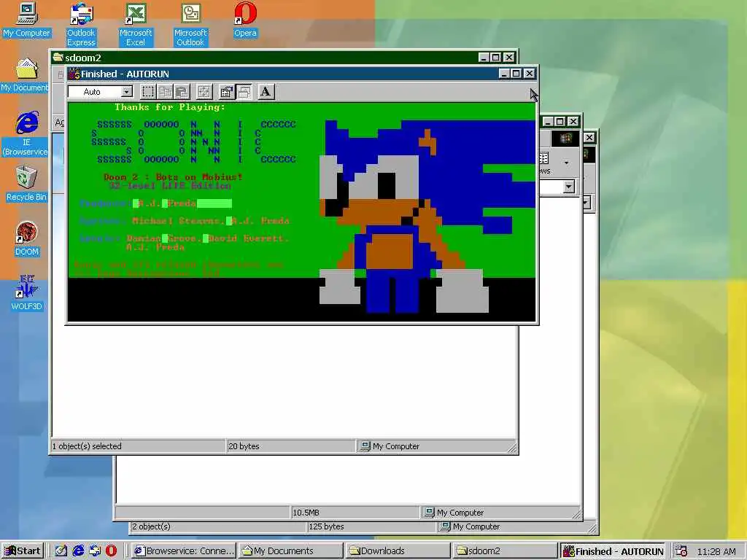Click the Windows logo throbber in background window
This screenshot has height=560, width=747.
(x=565, y=139)
